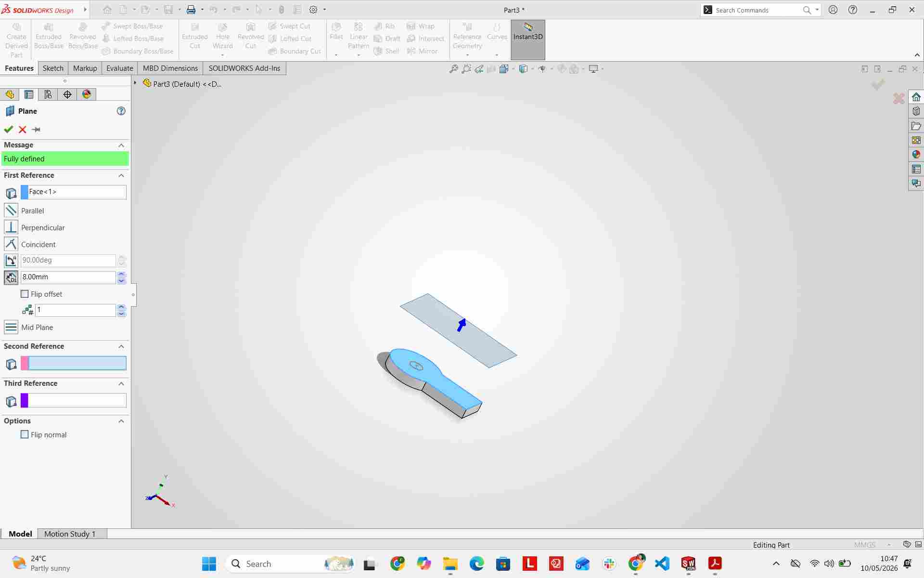Open Windows Start menu
The image size is (924, 578).
(209, 564)
